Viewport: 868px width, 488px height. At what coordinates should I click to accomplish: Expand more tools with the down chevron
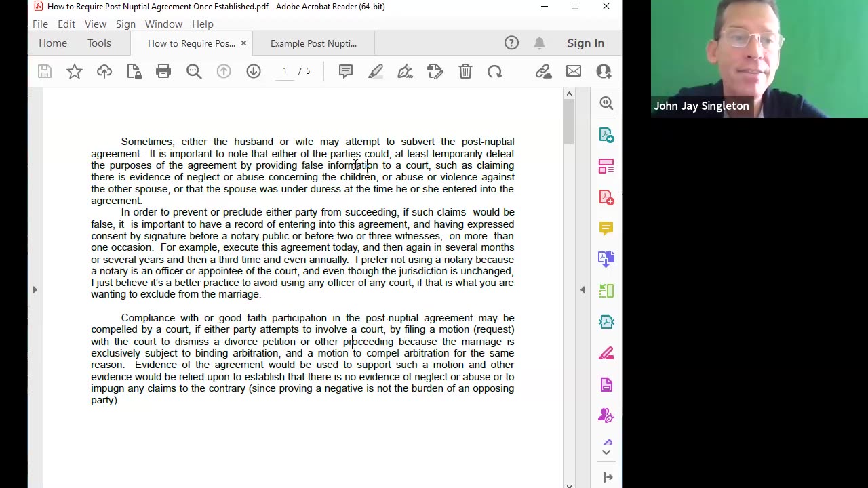(606, 452)
